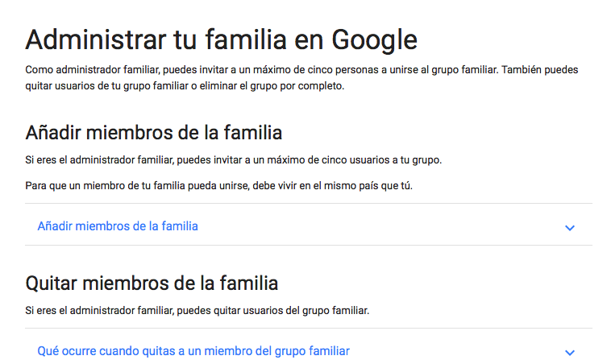607x364 pixels.
Task: Select the black Añadir miembros de la familia heading
Action: point(154,133)
